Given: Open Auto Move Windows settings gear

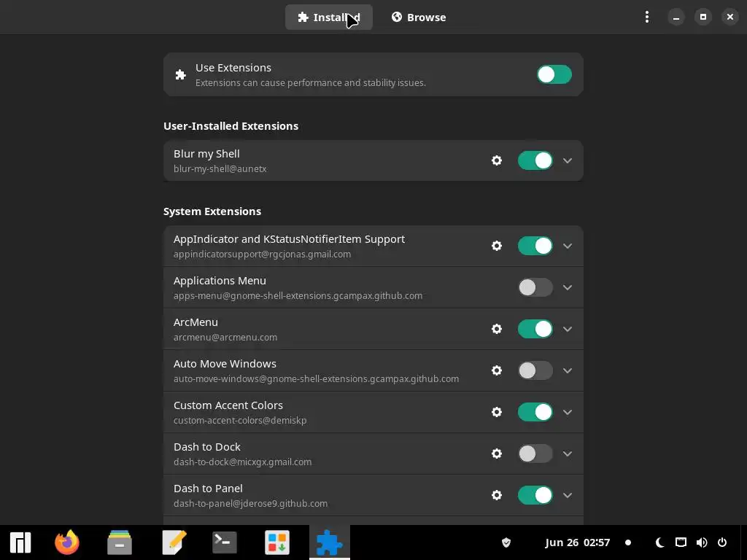Looking at the screenshot, I should 496,370.
